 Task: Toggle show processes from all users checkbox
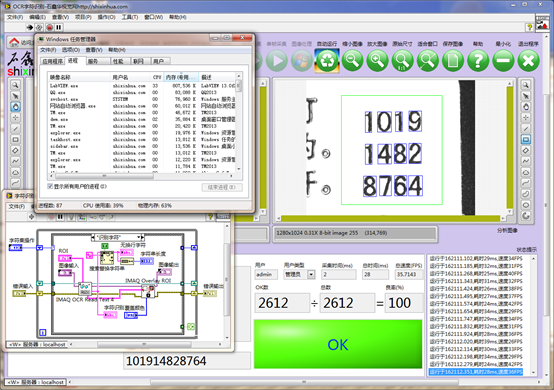point(50,186)
